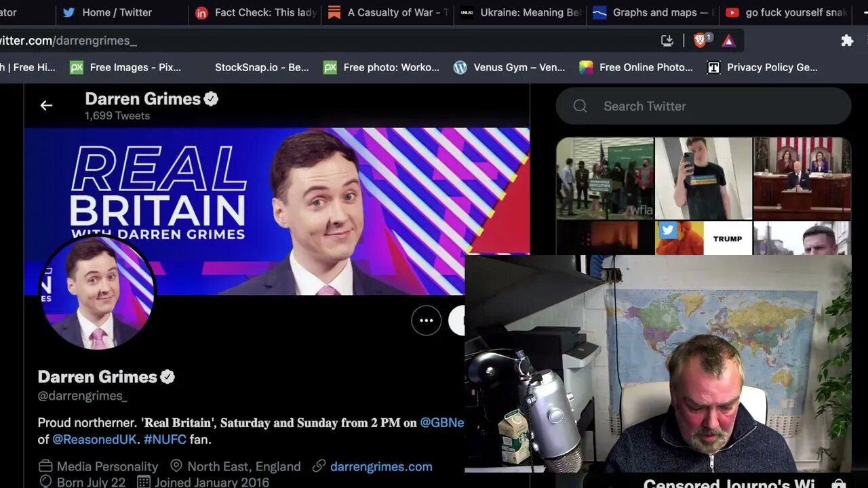The image size is (868, 488).
Task: Click the YouTube favicon on the last tab
Action: pyautogui.click(x=732, y=12)
